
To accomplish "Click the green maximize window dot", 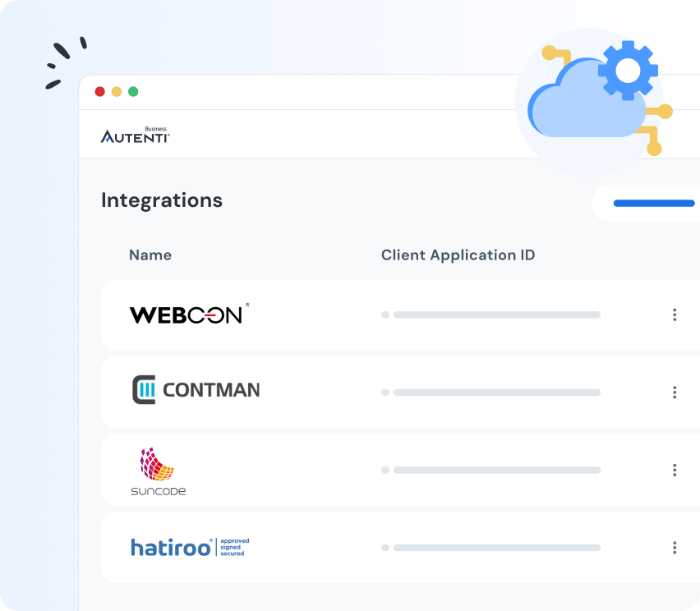I will 133,91.
